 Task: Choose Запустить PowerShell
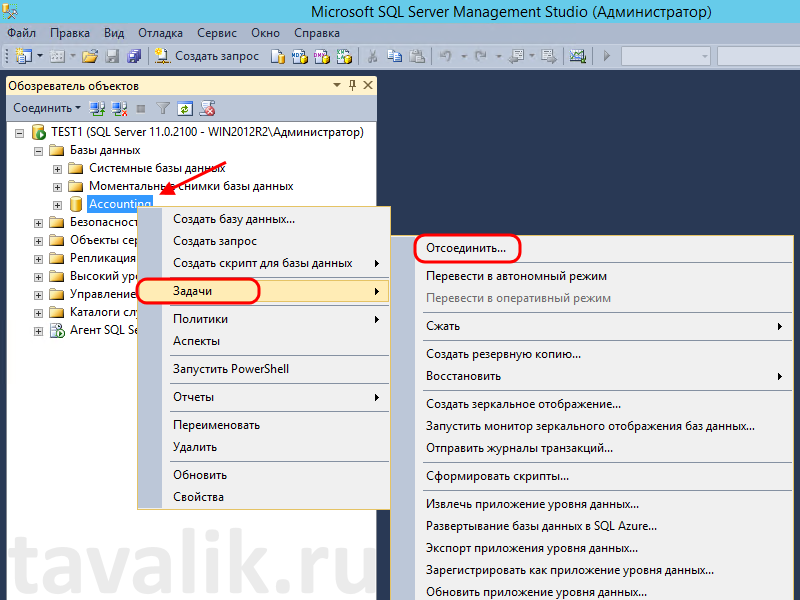click(x=264, y=369)
